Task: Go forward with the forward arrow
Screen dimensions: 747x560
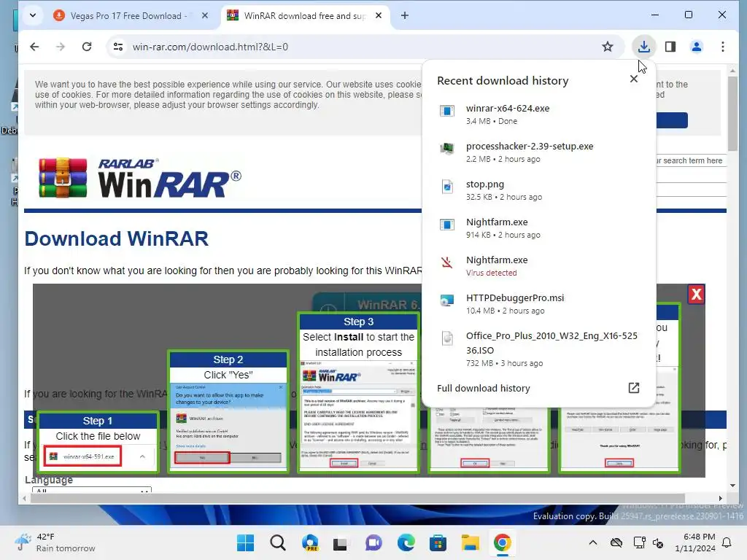Action: (61, 47)
